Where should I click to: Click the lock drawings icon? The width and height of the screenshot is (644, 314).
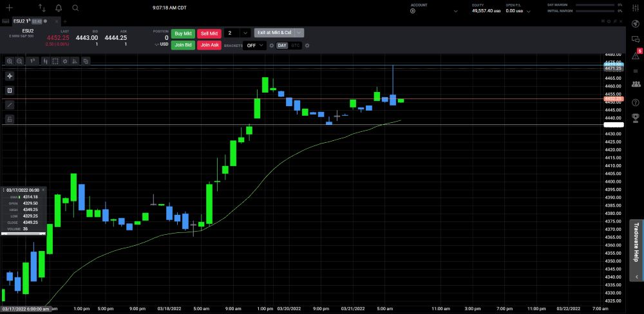10,120
